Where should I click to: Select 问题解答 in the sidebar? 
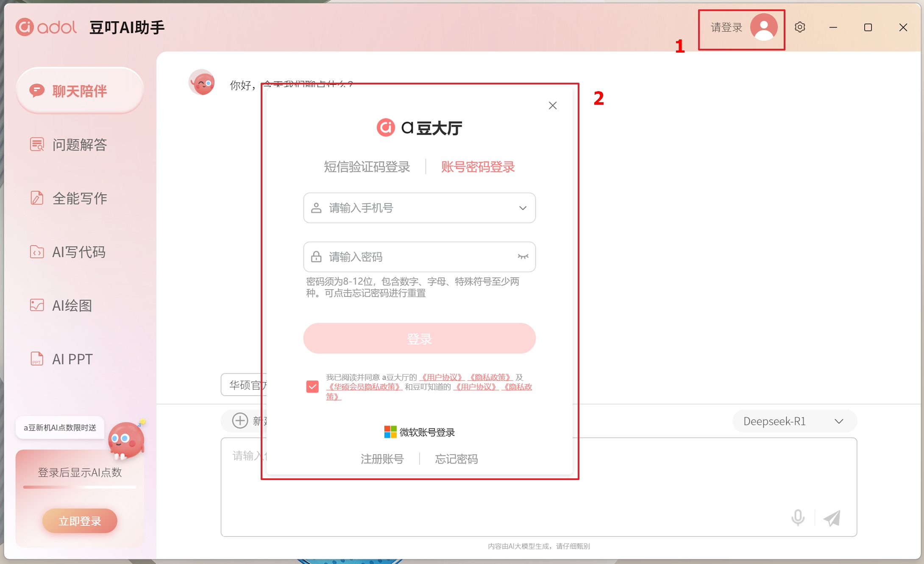(x=79, y=145)
